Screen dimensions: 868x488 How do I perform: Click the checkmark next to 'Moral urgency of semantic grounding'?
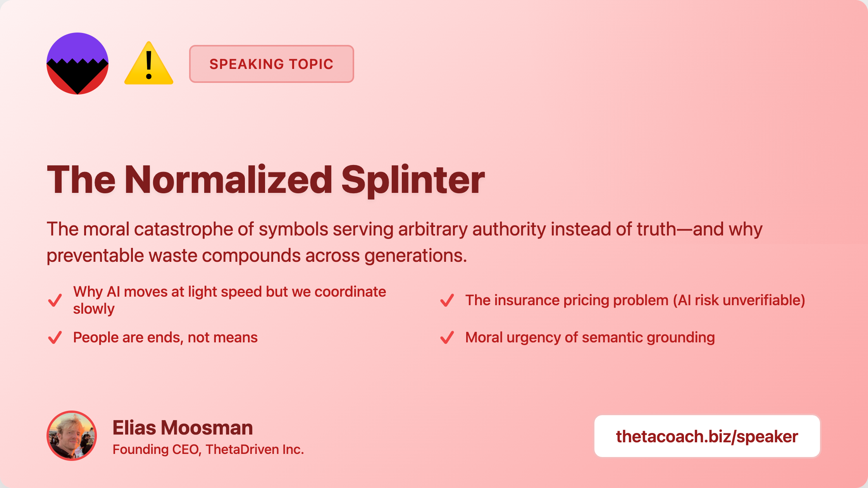(x=447, y=337)
